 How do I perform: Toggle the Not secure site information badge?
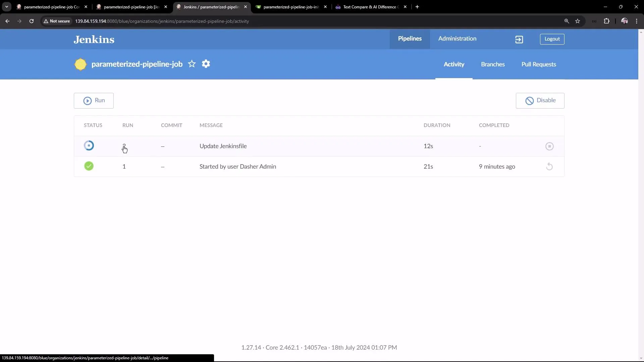tap(56, 21)
